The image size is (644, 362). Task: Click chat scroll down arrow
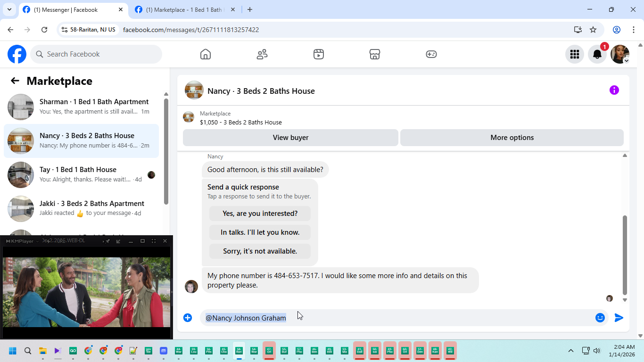pos(625,300)
